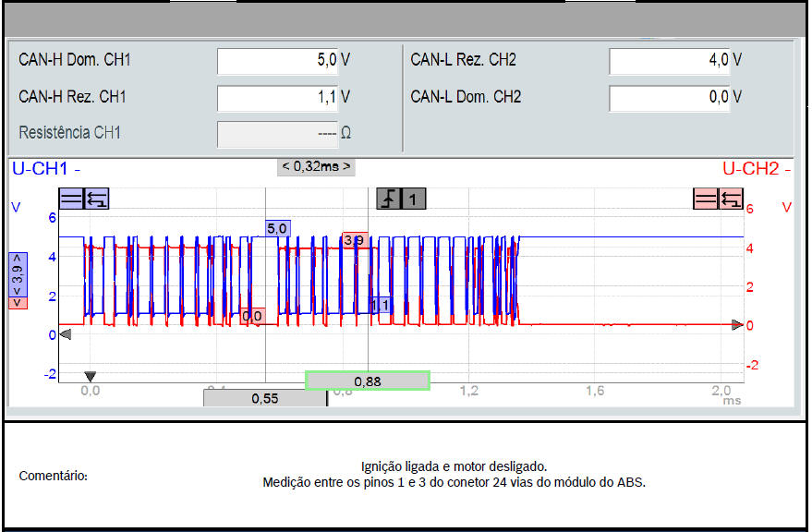Click the red U-CH2 channel label

click(756, 169)
